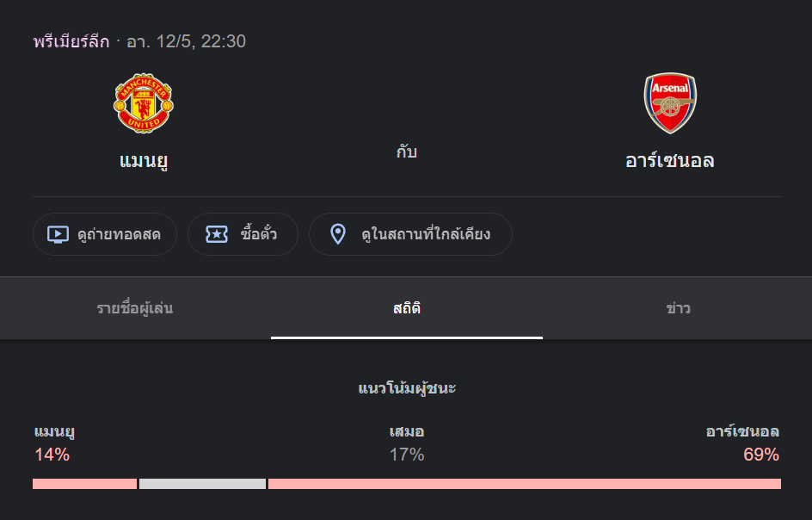Click the draw segment of the prediction bar

[202, 484]
